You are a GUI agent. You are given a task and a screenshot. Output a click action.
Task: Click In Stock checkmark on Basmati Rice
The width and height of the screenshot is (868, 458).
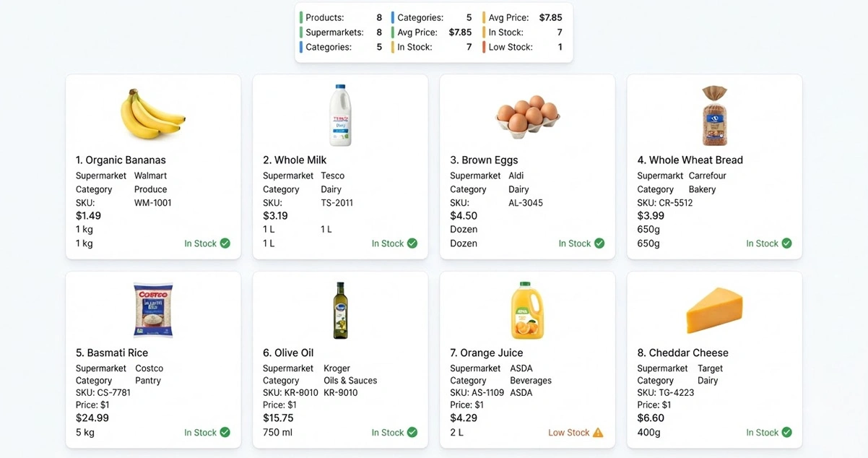click(225, 433)
